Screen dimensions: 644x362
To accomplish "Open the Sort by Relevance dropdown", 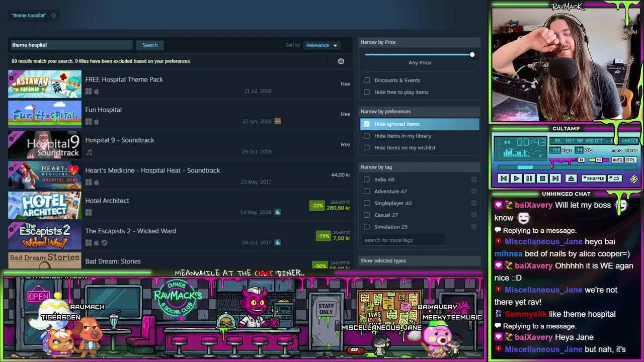I will coord(322,45).
